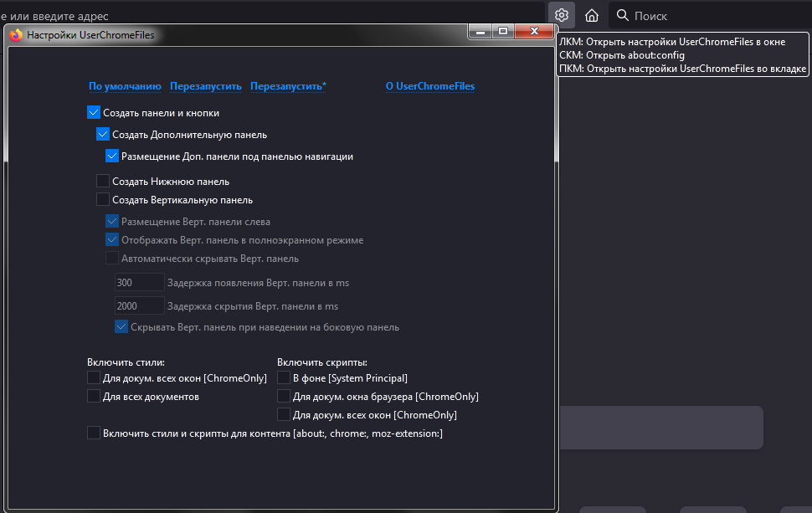Click the 'Перезапустить*' link with asterisk

[289, 86]
